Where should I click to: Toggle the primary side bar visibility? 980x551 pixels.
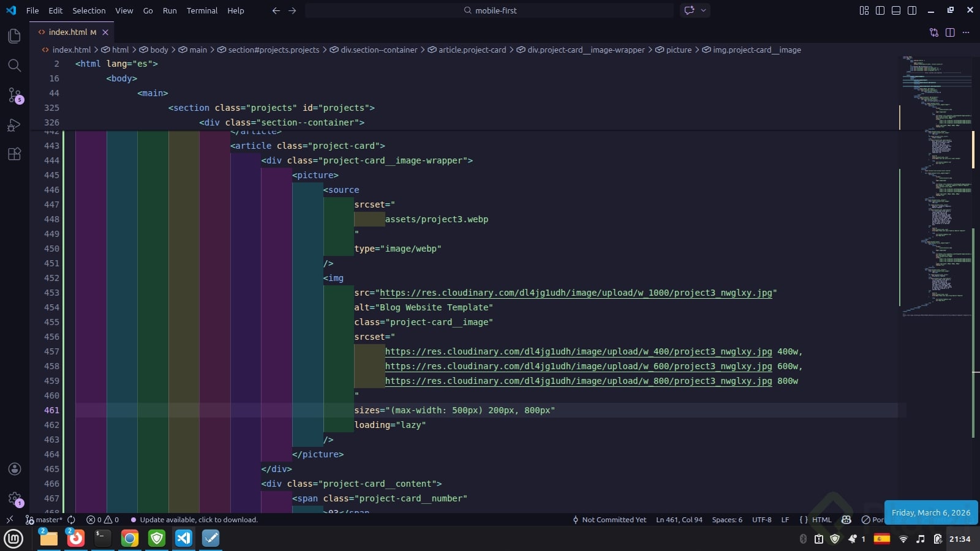880,10
